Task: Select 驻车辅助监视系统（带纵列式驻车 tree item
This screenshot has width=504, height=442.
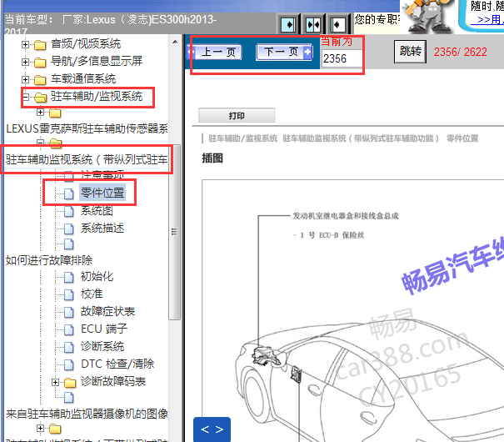Action: (x=87, y=159)
